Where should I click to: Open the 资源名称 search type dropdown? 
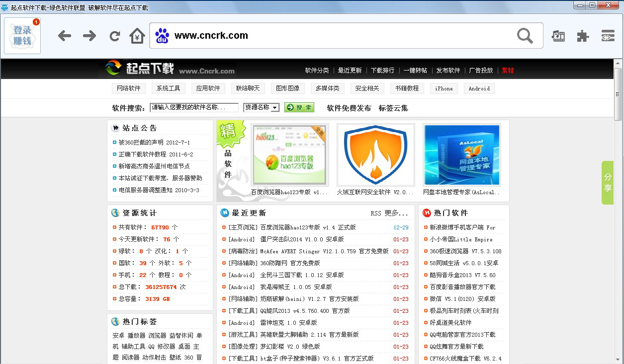[261, 107]
